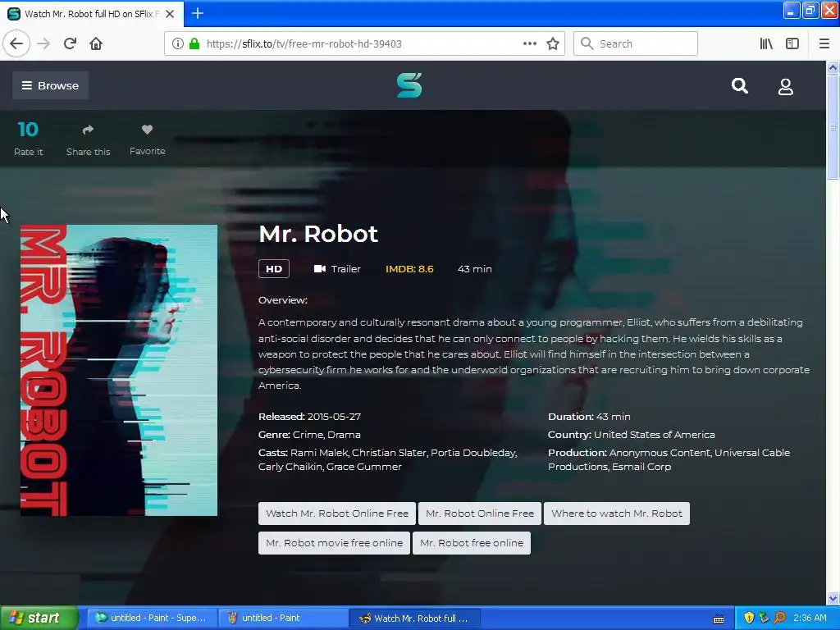The image size is (840, 630).
Task: Click the tray magnifier icon
Action: pos(779,619)
